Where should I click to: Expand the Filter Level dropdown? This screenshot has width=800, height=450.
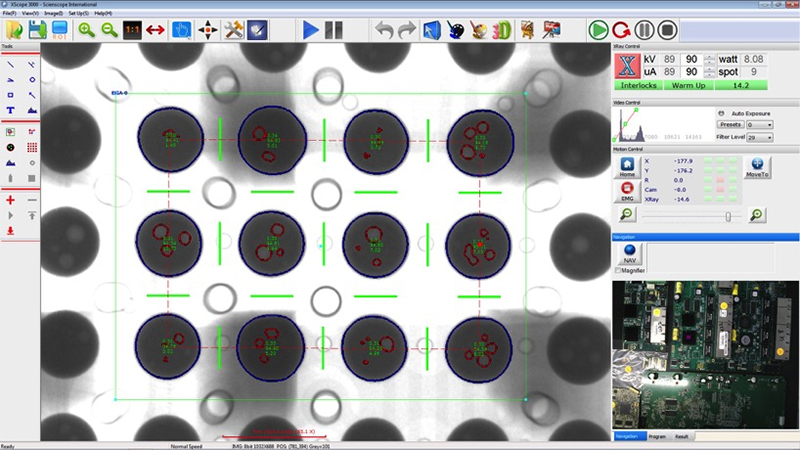point(759,136)
